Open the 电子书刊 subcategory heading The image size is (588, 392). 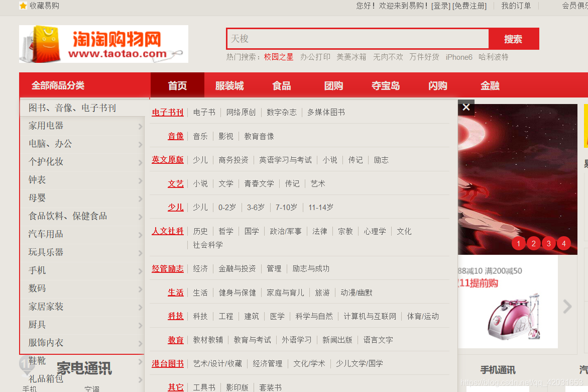click(x=168, y=112)
